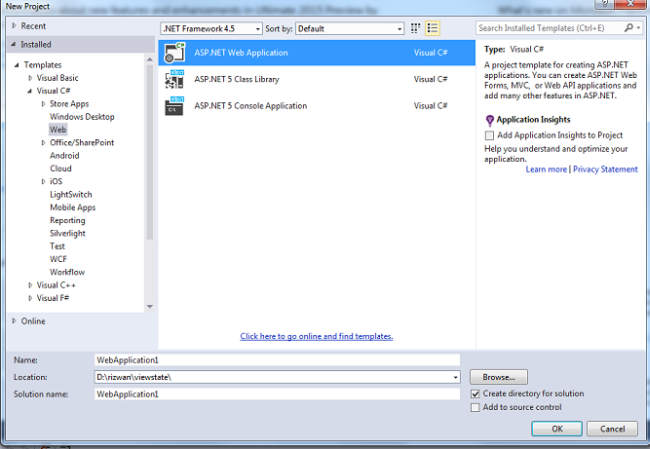Open help with the question mark button

tap(604, 4)
